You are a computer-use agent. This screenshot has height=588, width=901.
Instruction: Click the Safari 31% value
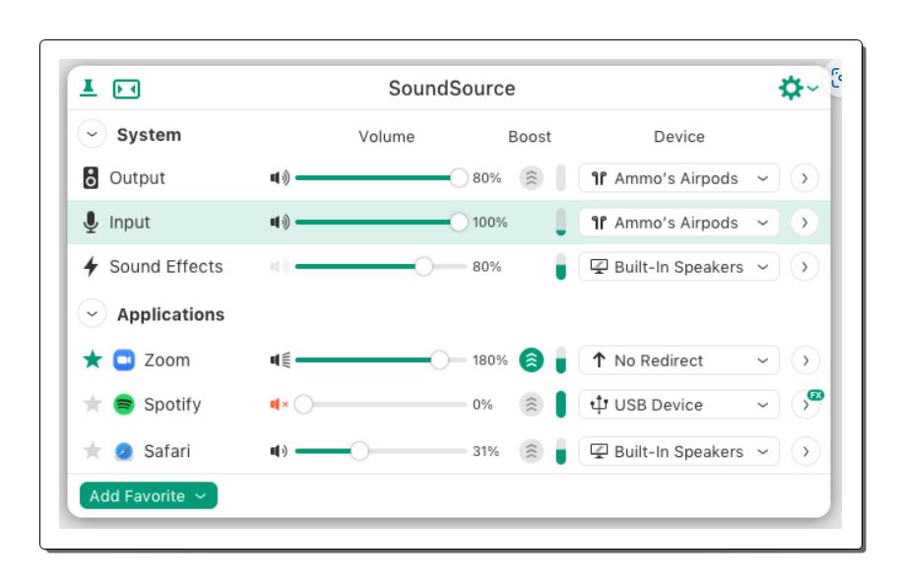485,451
